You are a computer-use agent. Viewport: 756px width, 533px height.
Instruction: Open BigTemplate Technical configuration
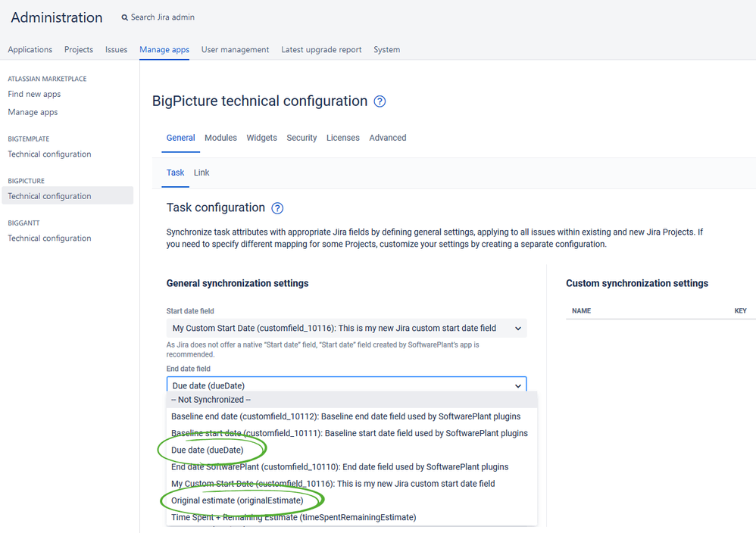(49, 154)
